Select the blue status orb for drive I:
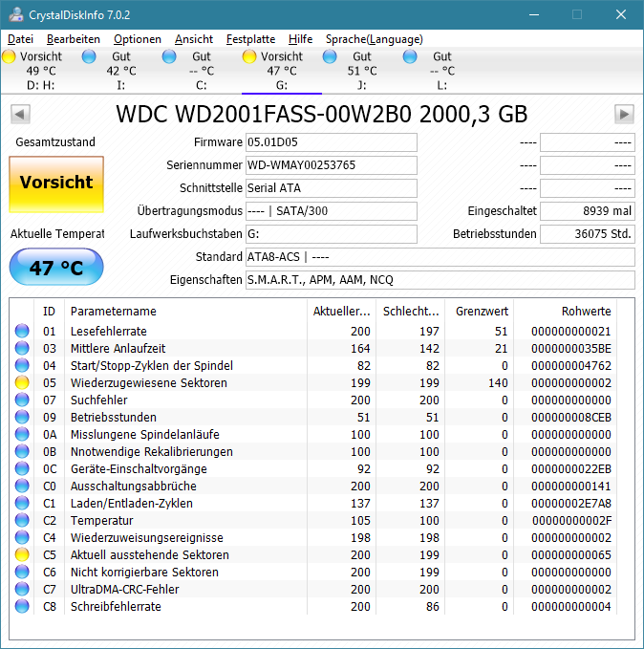Image resolution: width=644 pixels, height=649 pixels. pyautogui.click(x=89, y=56)
